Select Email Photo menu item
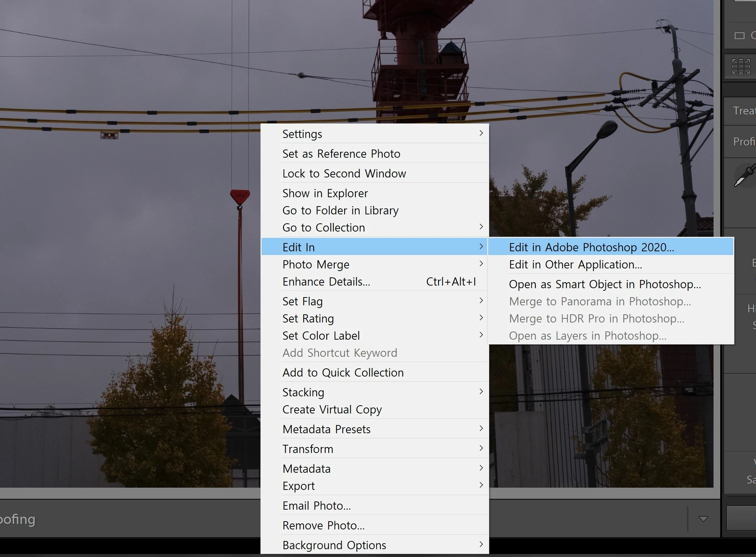This screenshot has height=557, width=756. click(x=316, y=506)
